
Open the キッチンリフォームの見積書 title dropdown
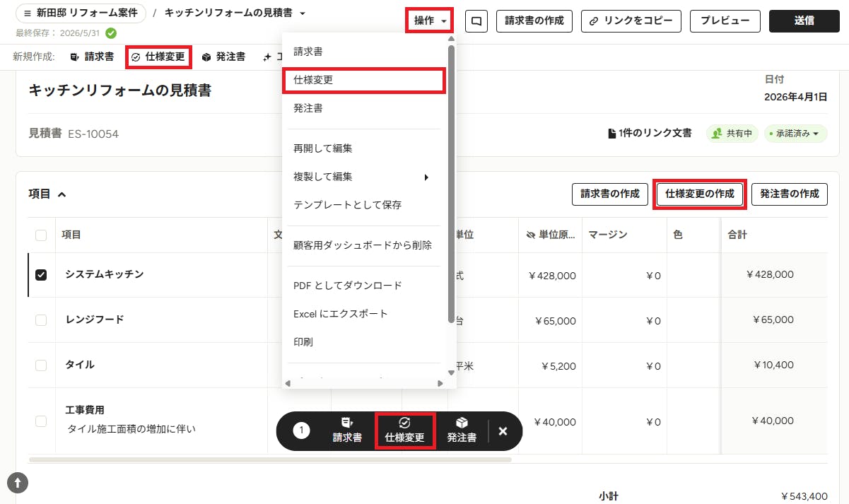coord(303,13)
